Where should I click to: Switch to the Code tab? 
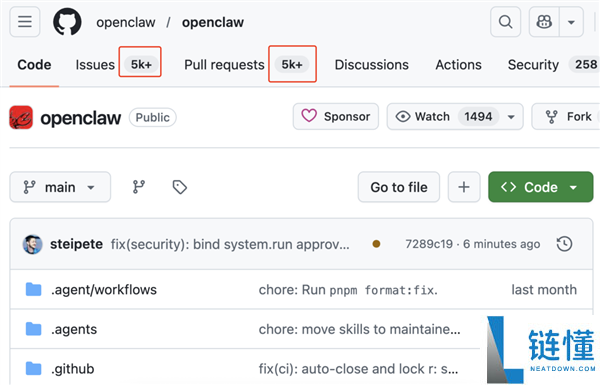coord(34,65)
